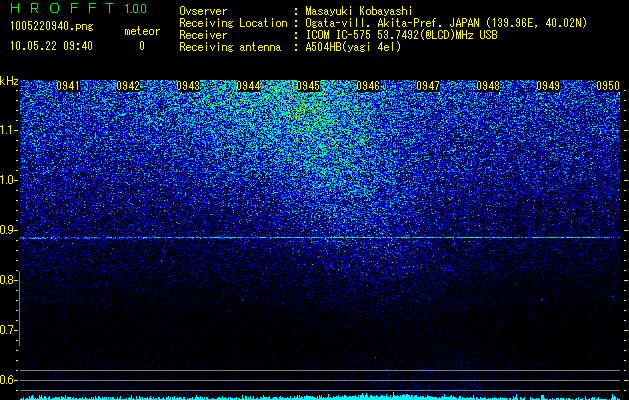629x400 pixels.
Task: Click the 1.0 frequency axis label
Action: click(8, 180)
